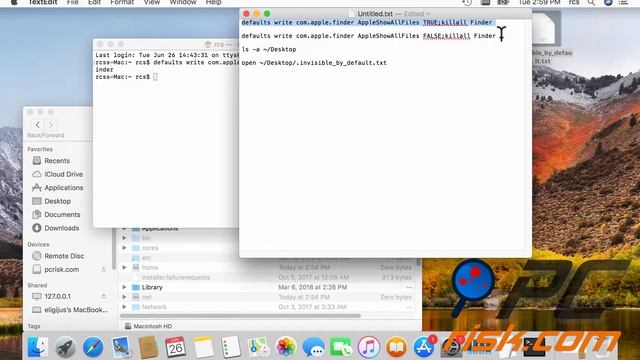Open Maps icon in Dock
640x360 pixels.
point(258,347)
